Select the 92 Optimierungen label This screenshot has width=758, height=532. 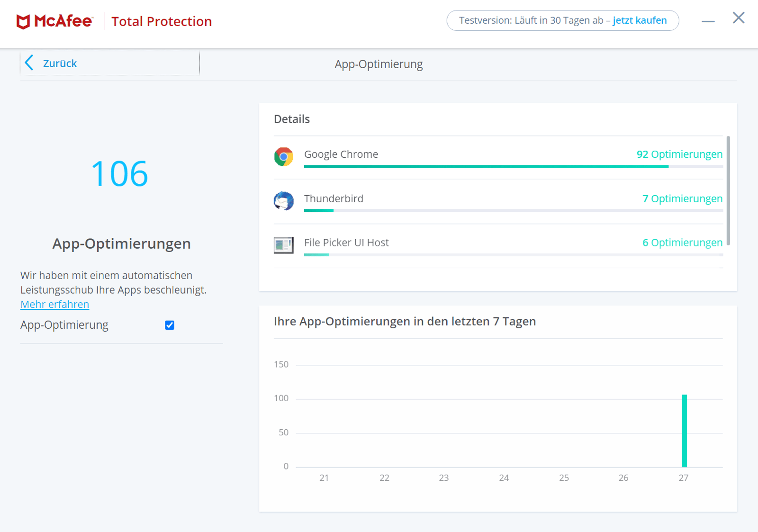679,154
